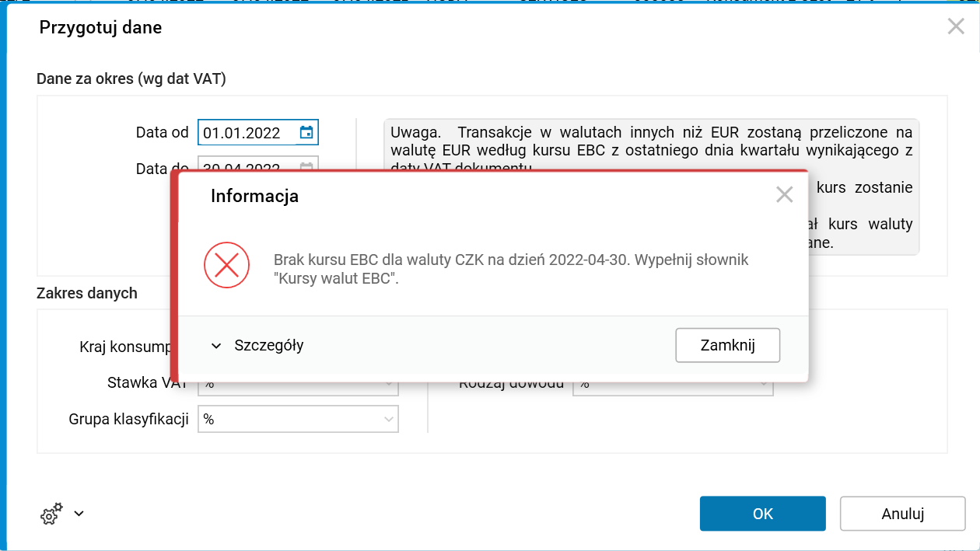This screenshot has width=980, height=551.
Task: Click into the Data od date field
Action: tap(245, 133)
